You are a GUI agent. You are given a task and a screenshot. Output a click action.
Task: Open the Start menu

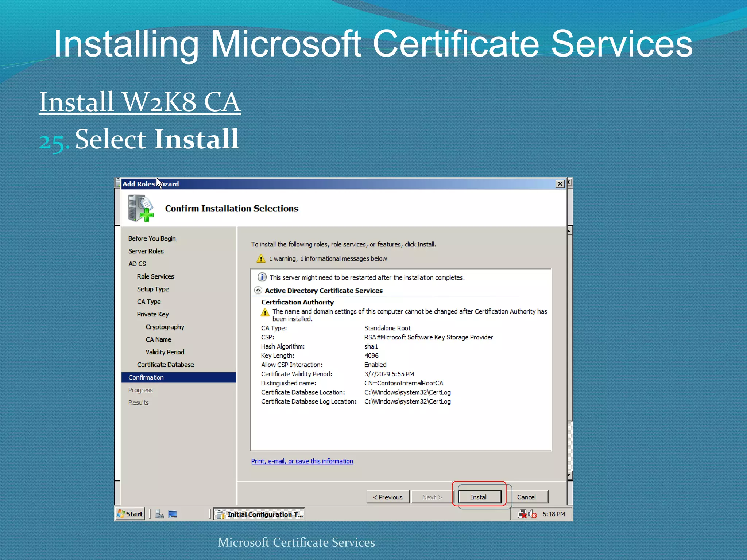(x=130, y=514)
